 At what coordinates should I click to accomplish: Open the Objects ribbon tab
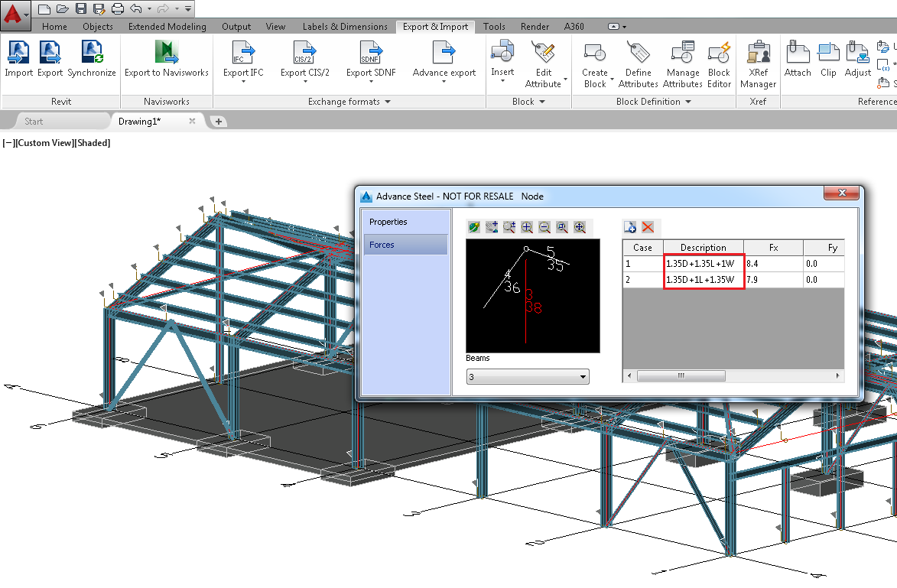[x=98, y=26]
